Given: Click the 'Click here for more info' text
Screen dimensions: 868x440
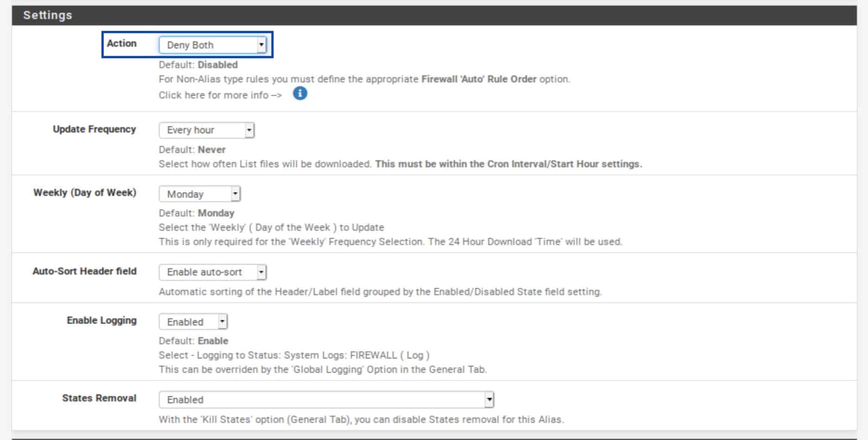Looking at the screenshot, I should click(220, 95).
